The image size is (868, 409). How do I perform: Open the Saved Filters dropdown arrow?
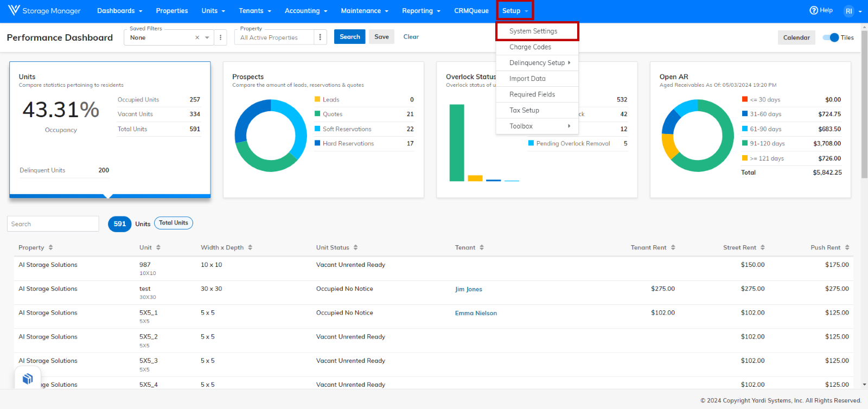(207, 37)
